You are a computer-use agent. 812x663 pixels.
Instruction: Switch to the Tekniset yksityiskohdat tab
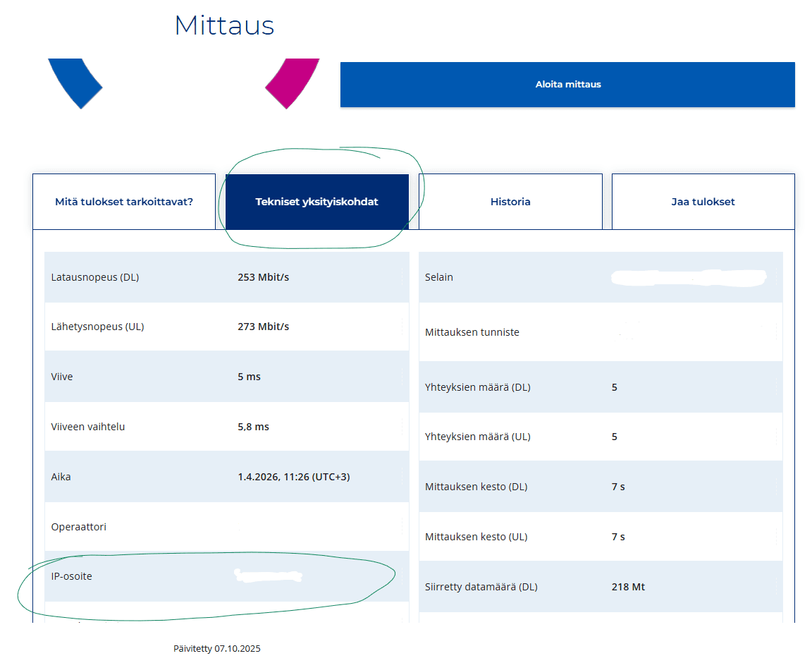tap(316, 201)
